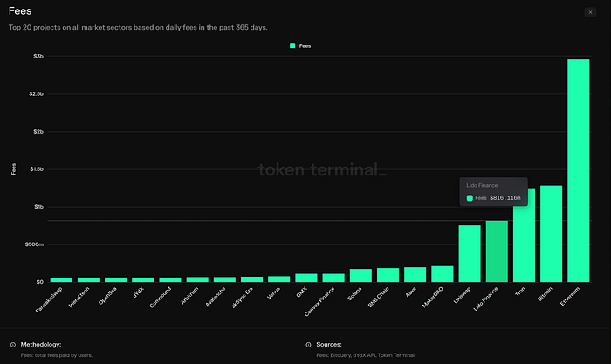Viewport: 611px width, 364px height.
Task: Toggle the Fees legend series
Action: [x=300, y=46]
